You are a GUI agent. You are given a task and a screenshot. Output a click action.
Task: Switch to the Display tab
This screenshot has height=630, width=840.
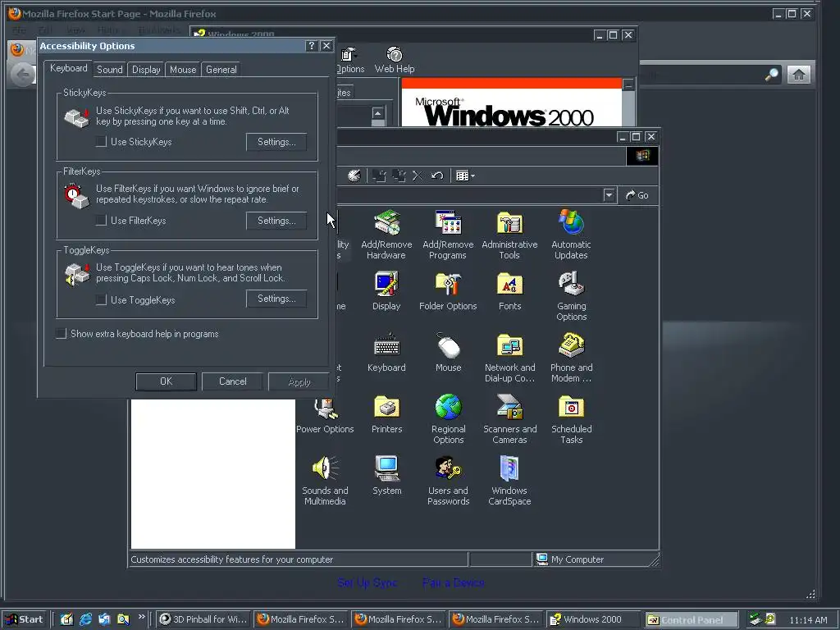click(x=146, y=70)
